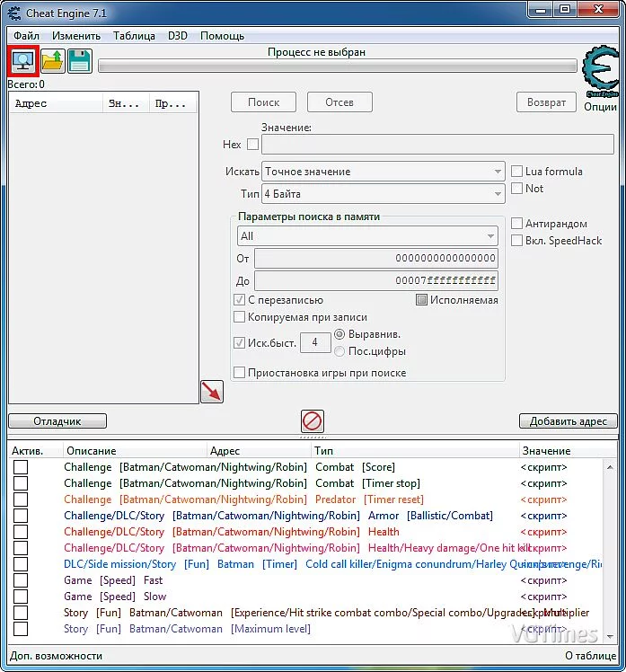Click the cheat table scroll up arrow
This screenshot has height=672, width=626.
pyautogui.click(x=610, y=467)
